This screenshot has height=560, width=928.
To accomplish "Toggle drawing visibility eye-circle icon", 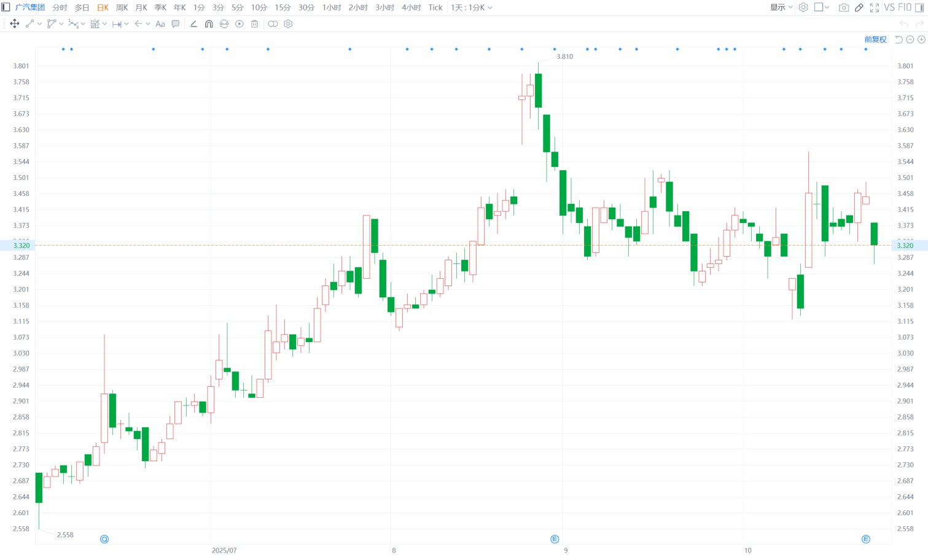I will (239, 24).
